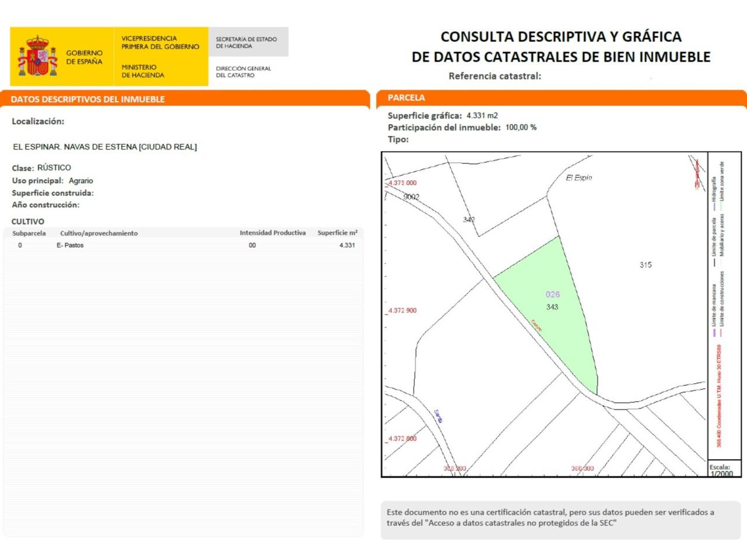The height and width of the screenshot is (560, 747).
Task: Click the 'Escala: 1/2000' scale box
Action: click(x=720, y=470)
